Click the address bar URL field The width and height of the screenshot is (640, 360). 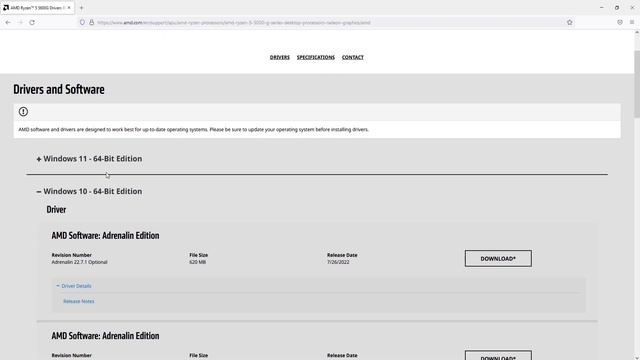click(327, 22)
